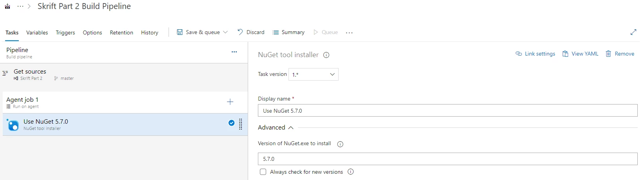Click the Get sources list icon

(x=5, y=73)
